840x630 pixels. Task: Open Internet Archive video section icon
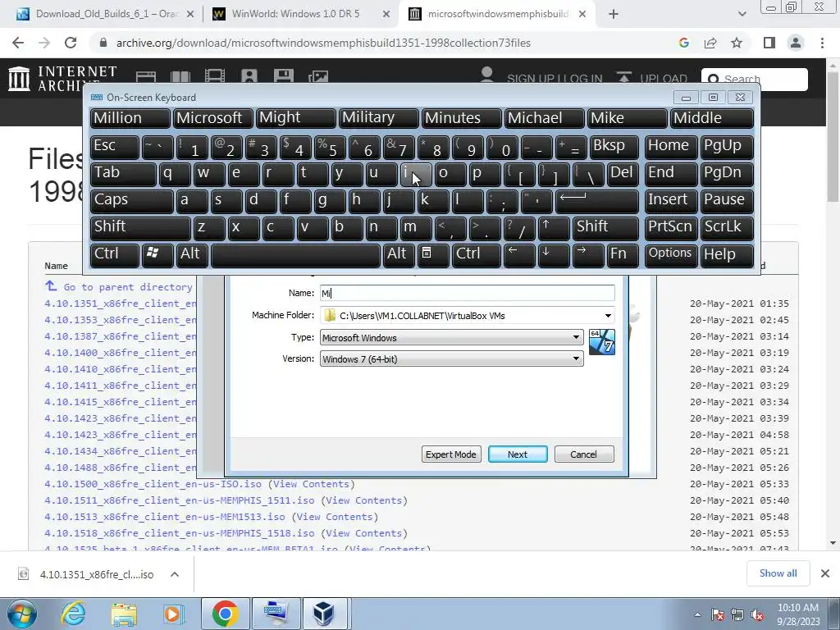214,76
